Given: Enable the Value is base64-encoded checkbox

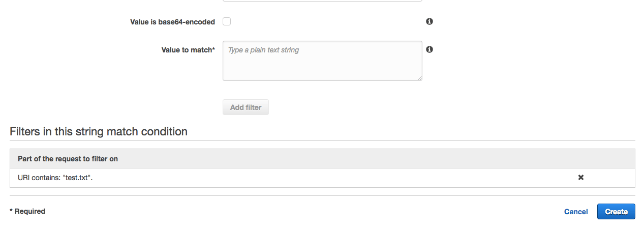Looking at the screenshot, I should [x=227, y=21].
